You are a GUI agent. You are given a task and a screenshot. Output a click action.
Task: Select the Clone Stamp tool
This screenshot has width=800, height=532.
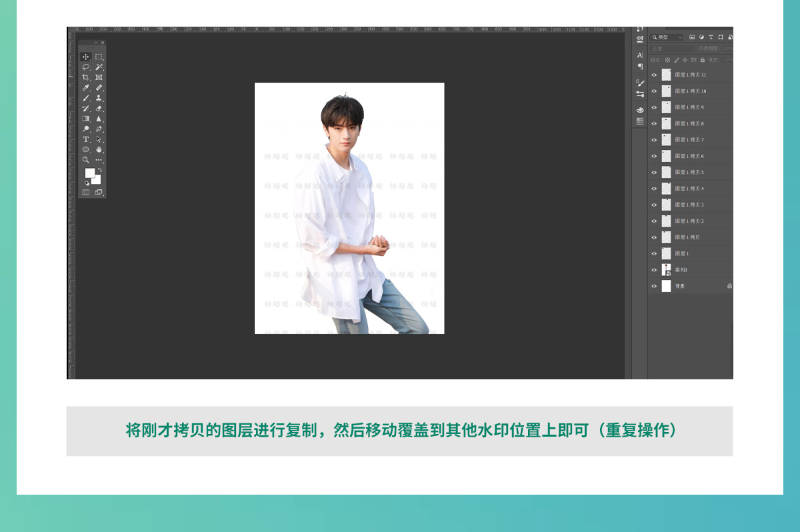tap(99, 98)
